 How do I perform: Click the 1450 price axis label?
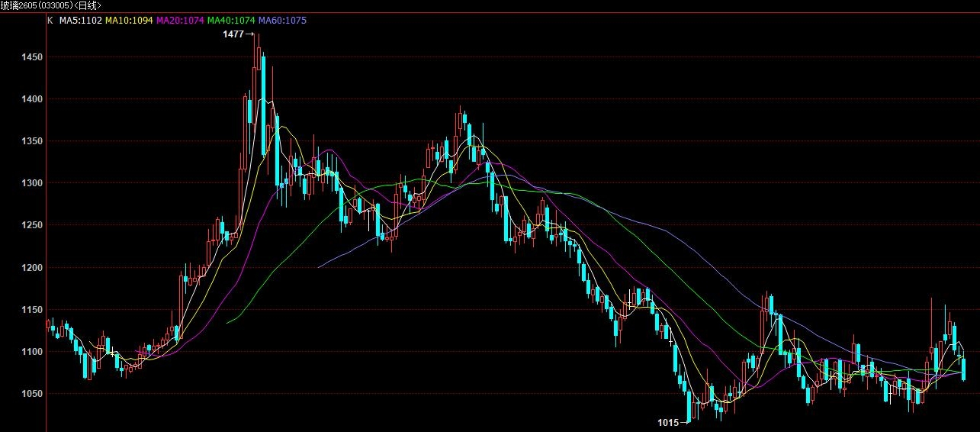[23, 57]
